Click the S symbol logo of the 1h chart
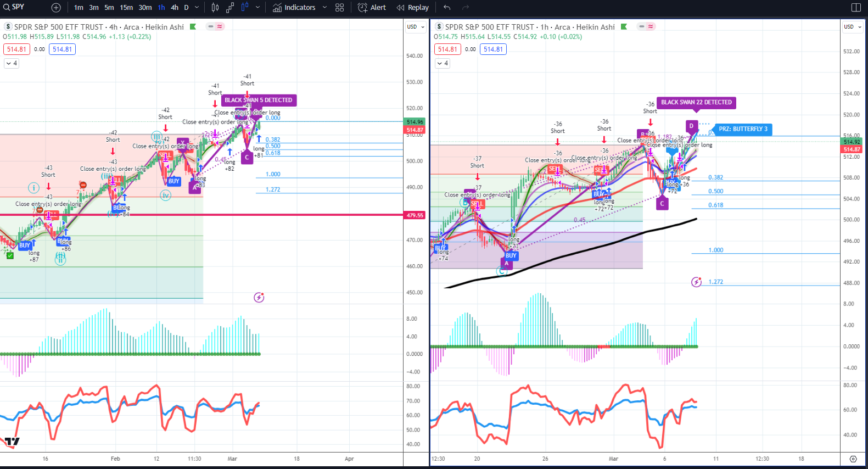This screenshot has height=469, width=868. (x=439, y=26)
